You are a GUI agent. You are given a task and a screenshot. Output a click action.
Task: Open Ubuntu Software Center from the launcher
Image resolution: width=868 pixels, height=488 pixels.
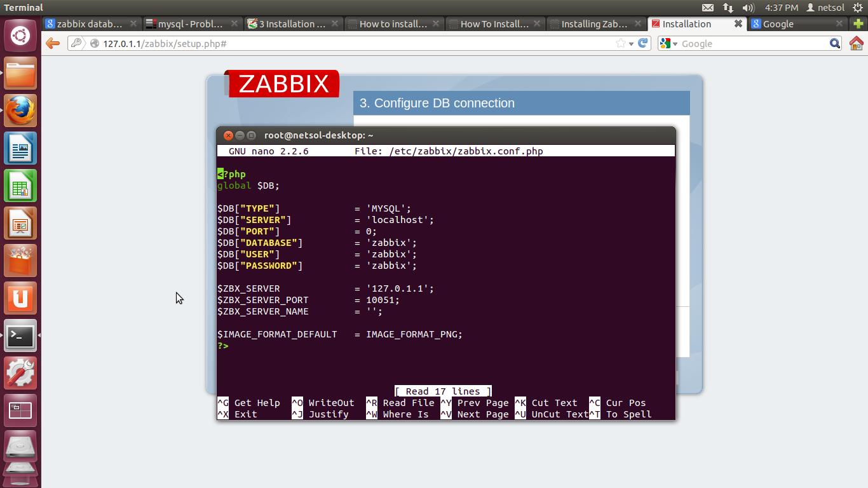20,261
